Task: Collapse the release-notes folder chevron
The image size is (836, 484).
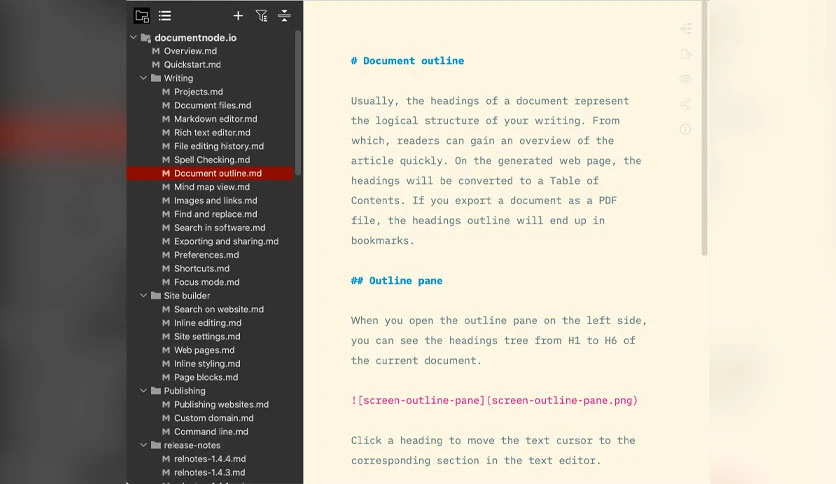Action: pos(143,445)
